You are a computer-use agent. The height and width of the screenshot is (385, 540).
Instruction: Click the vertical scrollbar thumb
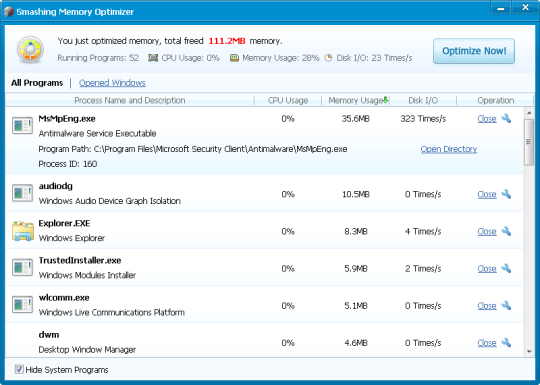(529, 142)
